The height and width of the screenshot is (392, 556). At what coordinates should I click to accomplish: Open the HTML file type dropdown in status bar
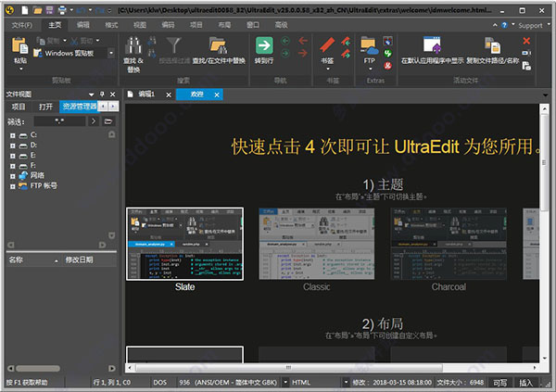tap(346, 383)
